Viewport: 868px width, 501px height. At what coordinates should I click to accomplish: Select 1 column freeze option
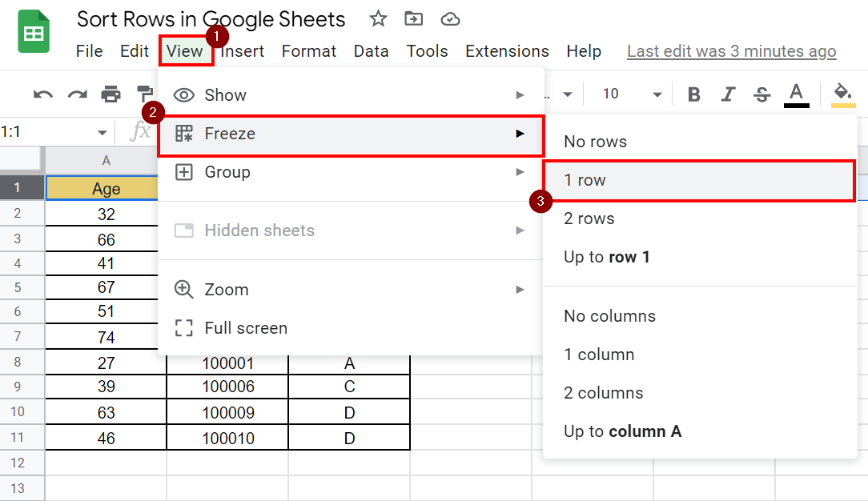(700, 355)
